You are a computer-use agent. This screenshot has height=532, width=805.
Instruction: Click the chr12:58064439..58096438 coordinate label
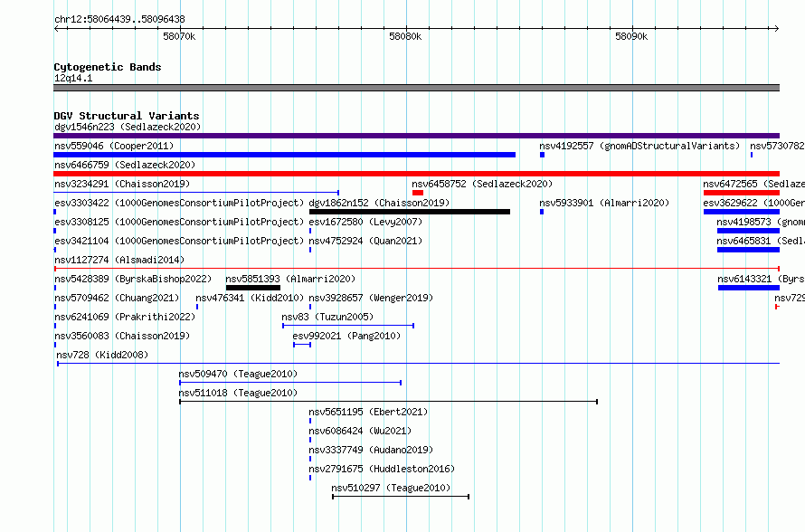[x=119, y=20]
